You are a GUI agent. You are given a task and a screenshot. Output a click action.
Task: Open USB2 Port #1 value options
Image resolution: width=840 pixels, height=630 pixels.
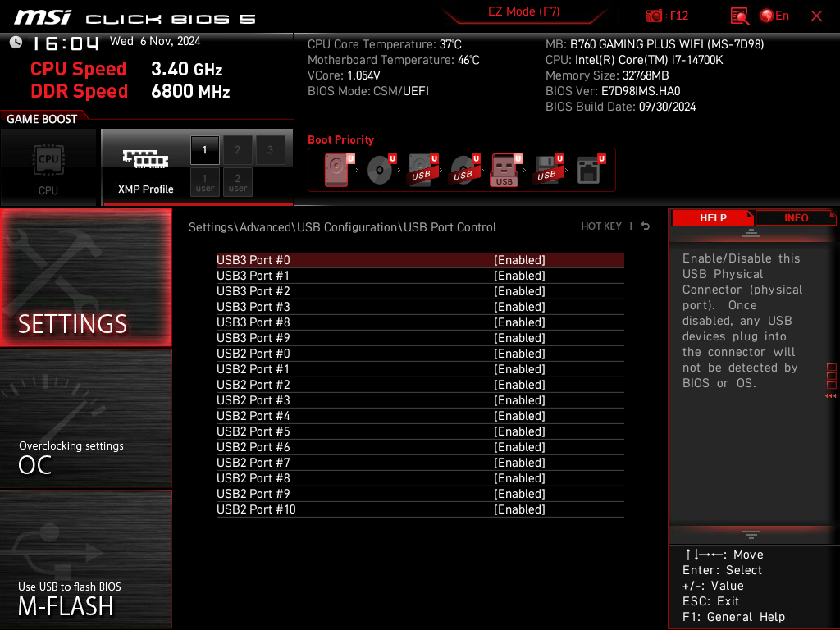519,368
